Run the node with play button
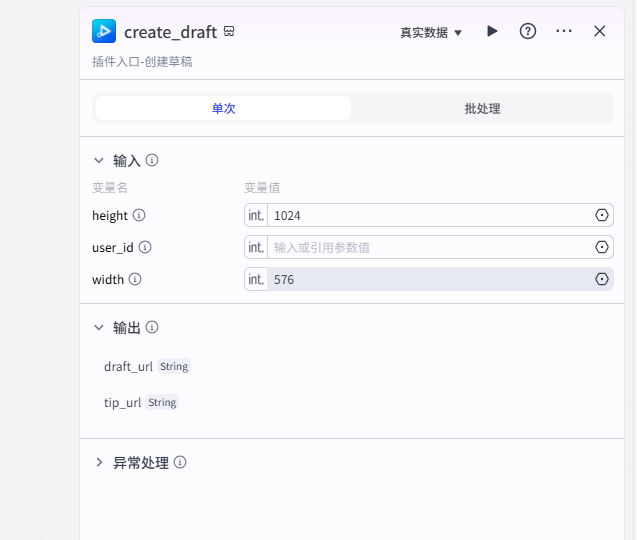Screen dimensions: 637x540 click(x=492, y=31)
